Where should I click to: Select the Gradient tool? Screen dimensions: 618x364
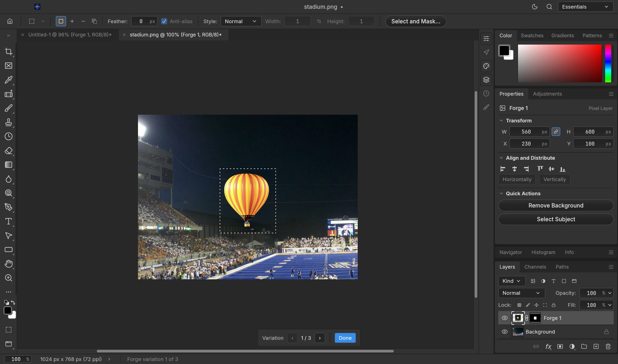[9, 165]
